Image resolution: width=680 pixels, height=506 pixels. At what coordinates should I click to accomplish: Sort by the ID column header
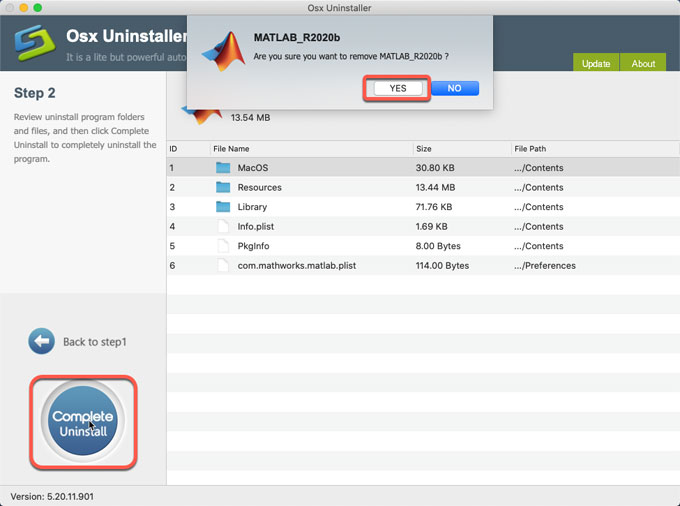pos(189,149)
